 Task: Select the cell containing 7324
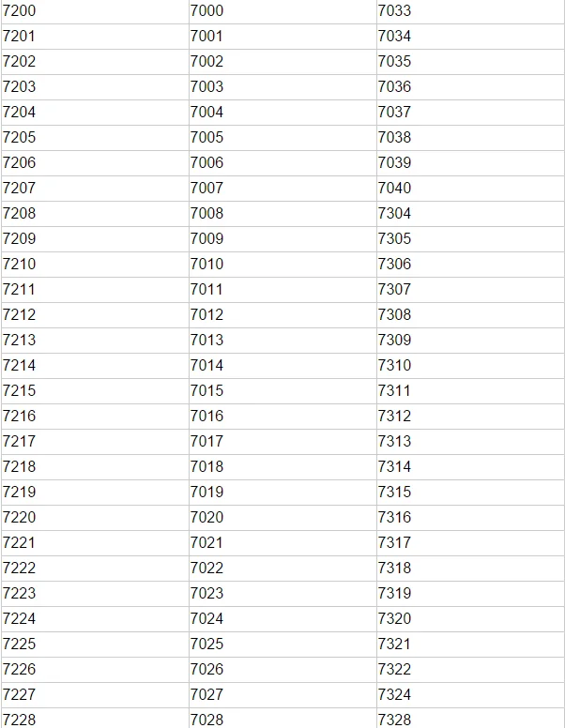click(x=395, y=695)
